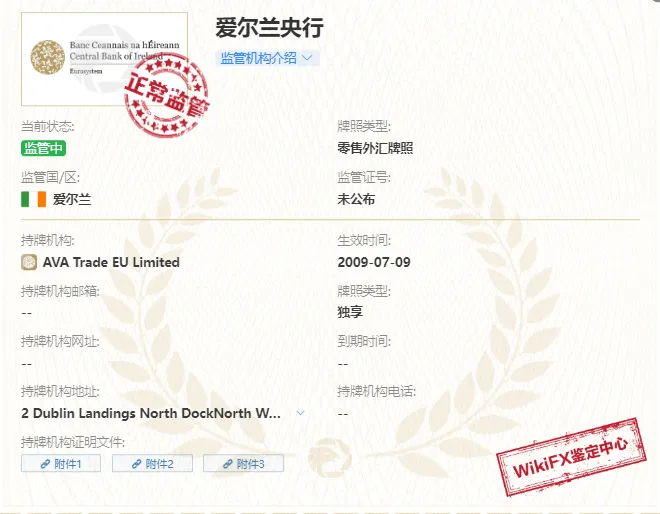Viewport: 660px width, 514px height.
Task: Expand the 监管机构介绍 dropdown
Action: 267,58
